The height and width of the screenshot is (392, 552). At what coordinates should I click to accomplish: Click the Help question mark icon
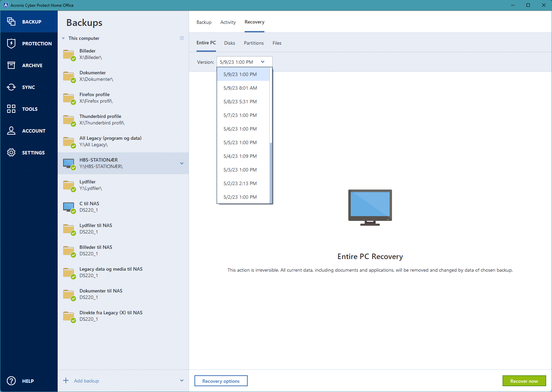coord(11,381)
